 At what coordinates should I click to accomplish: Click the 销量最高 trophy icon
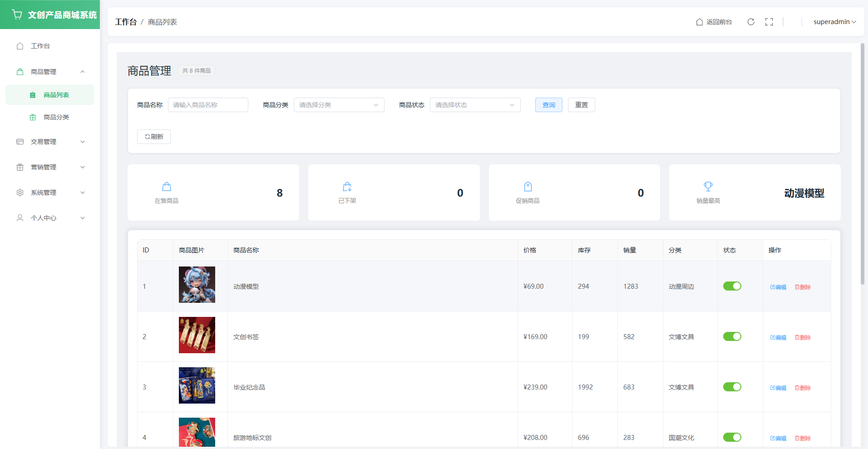pyautogui.click(x=708, y=186)
